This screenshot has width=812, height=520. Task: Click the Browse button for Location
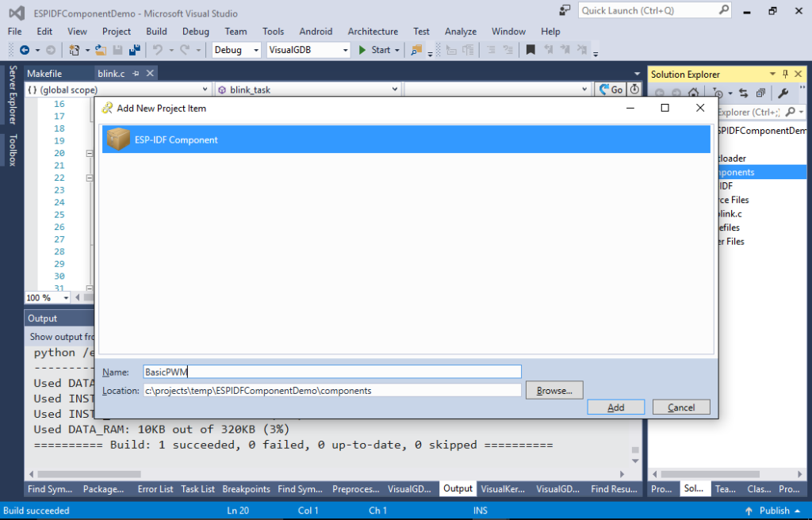553,389
